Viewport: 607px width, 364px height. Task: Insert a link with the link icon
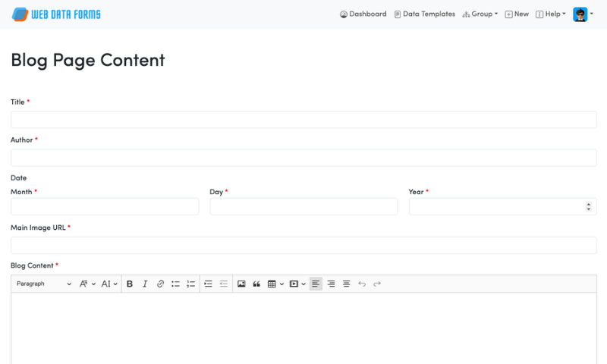[160, 284]
